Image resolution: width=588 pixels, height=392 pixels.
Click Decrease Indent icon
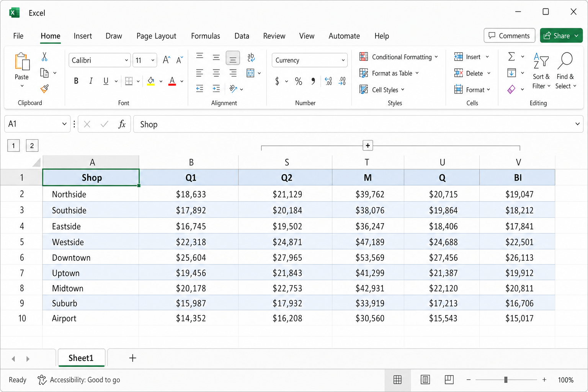200,89
